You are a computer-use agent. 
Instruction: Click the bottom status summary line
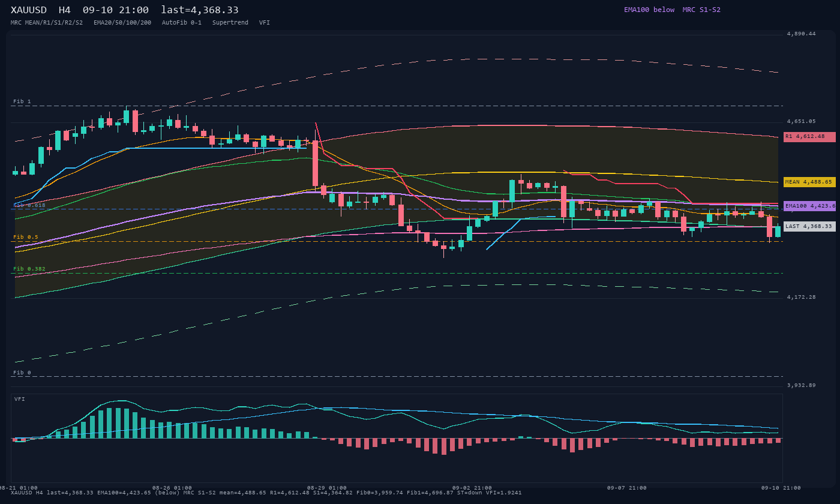(266, 493)
